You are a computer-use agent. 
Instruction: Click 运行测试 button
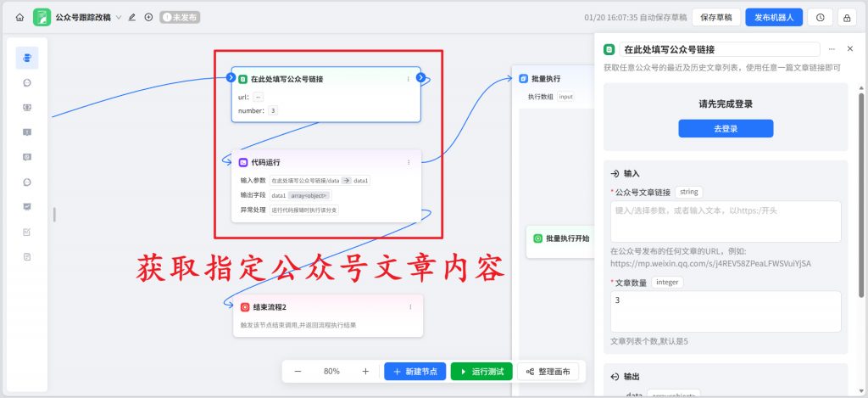481,372
